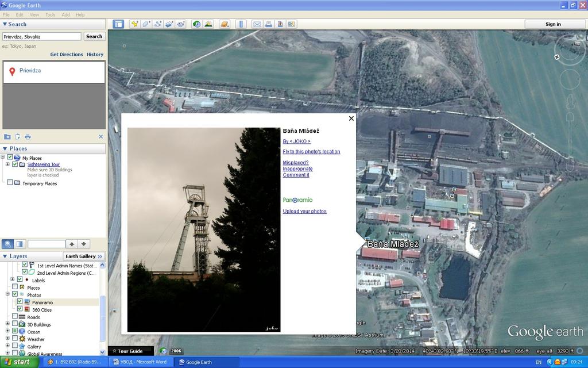Toggle sunlight across the landscape
The image size is (588, 368).
click(x=208, y=24)
